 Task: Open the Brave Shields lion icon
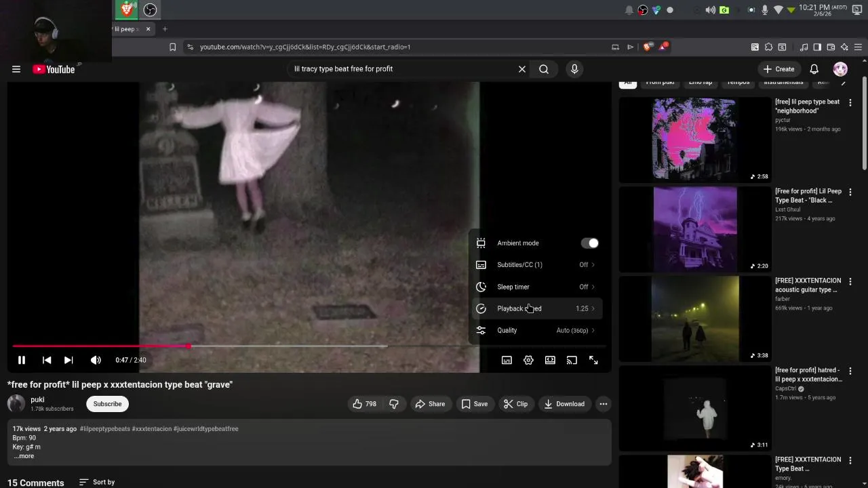[647, 47]
